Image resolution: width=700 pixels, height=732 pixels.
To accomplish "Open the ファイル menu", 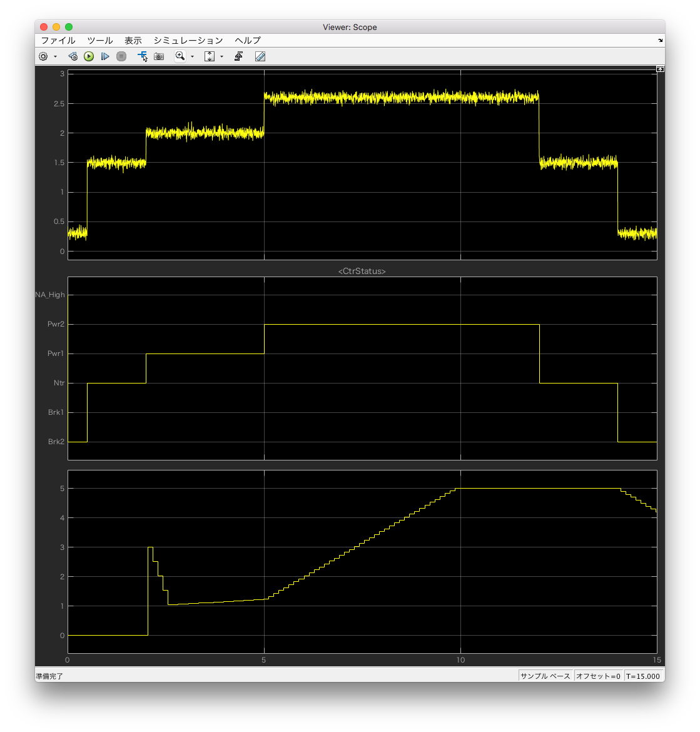I will [58, 41].
